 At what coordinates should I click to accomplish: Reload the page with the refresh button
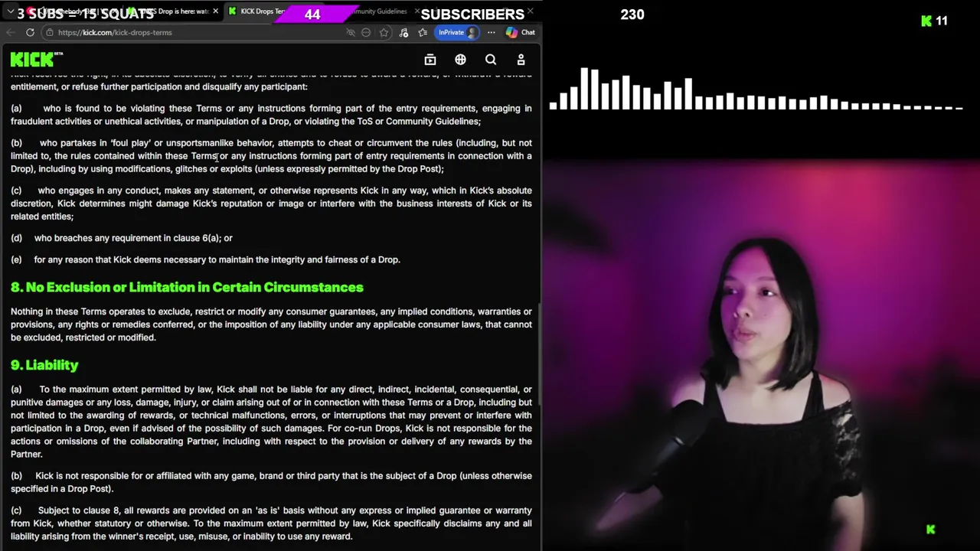click(x=30, y=32)
